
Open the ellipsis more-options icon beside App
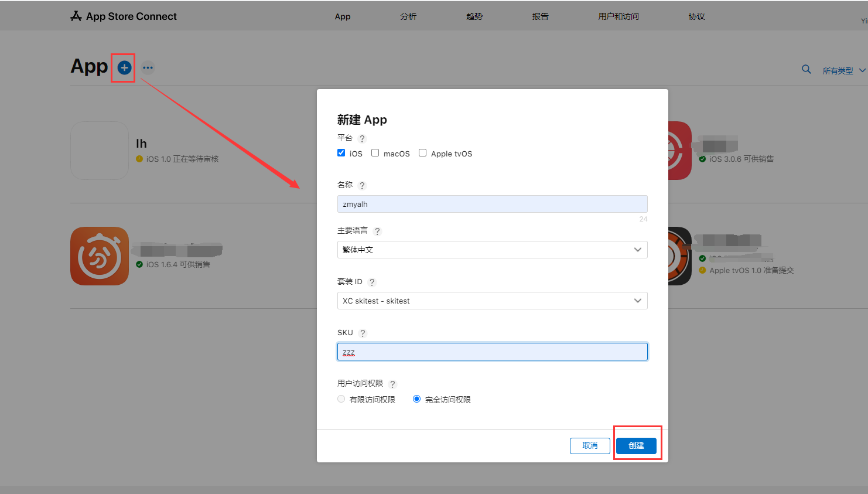148,68
